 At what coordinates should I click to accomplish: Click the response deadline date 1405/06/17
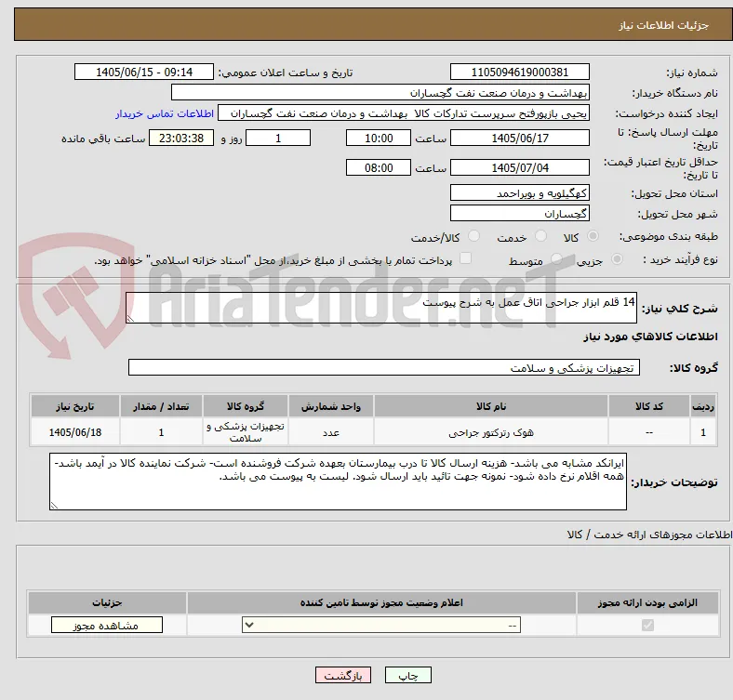520,138
